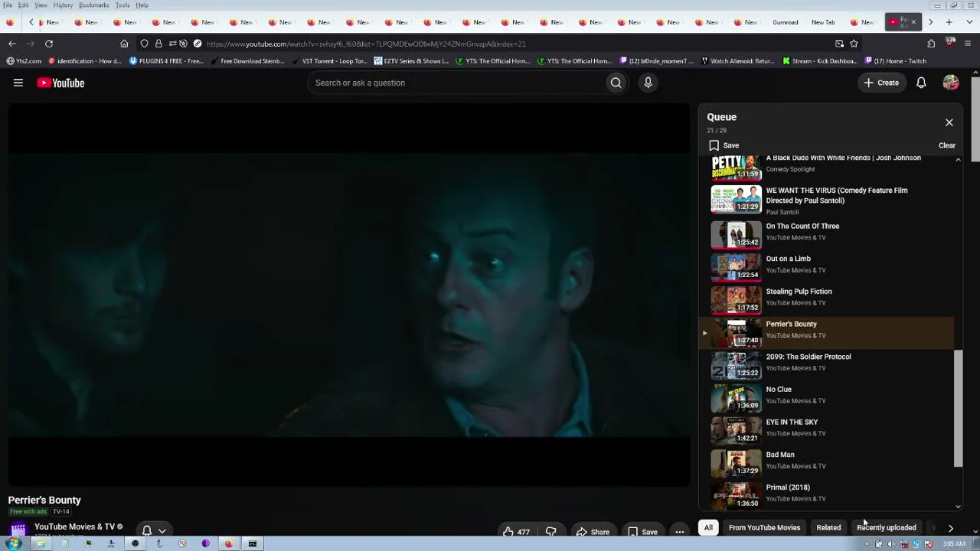Show next filter chips with arrow

click(951, 527)
